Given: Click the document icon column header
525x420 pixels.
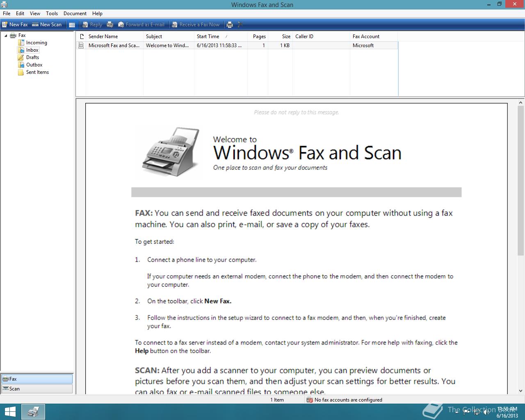Looking at the screenshot, I should point(81,37).
